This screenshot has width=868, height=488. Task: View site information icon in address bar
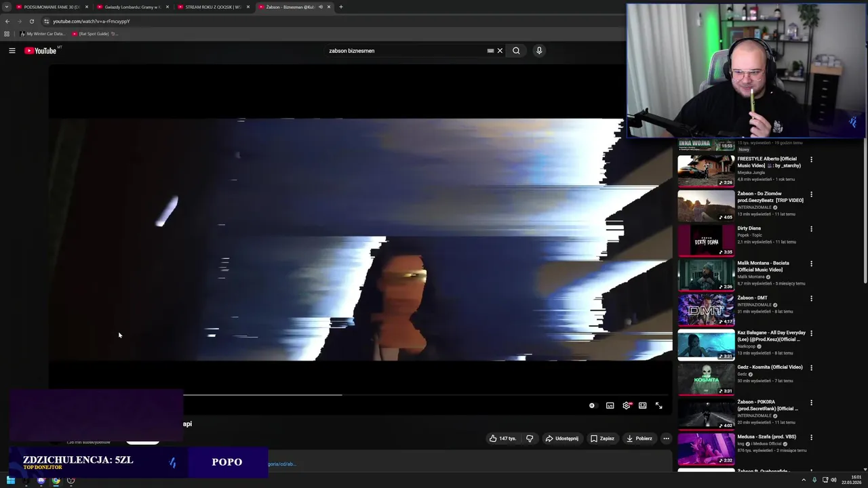point(46,21)
